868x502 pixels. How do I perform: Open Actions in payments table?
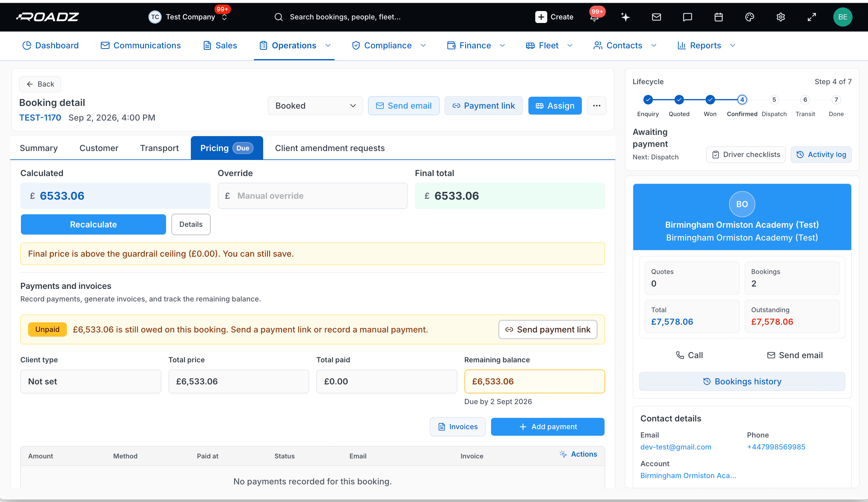[x=578, y=454]
